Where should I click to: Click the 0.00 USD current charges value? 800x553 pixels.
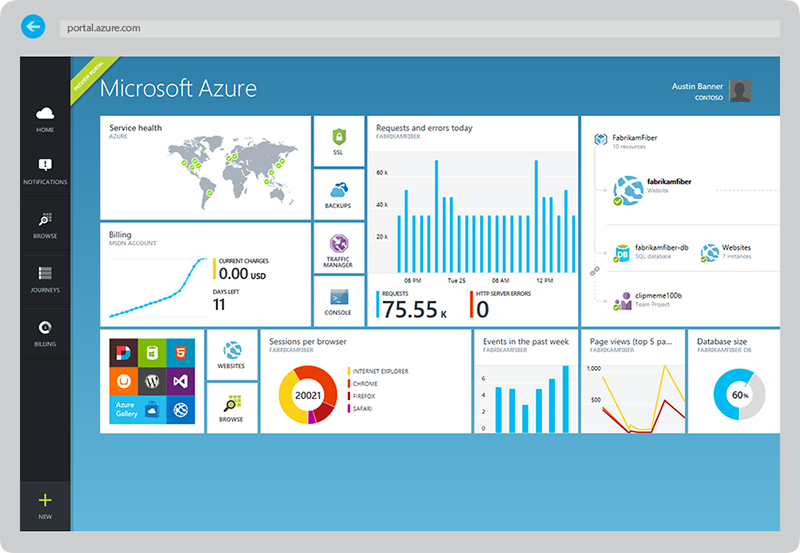click(x=242, y=274)
